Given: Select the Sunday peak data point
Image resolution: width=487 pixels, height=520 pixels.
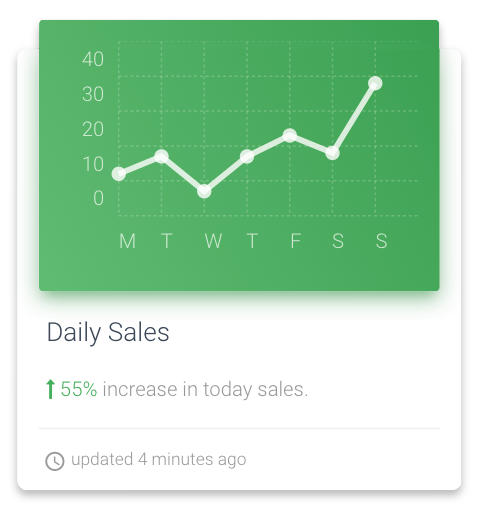Looking at the screenshot, I should point(375,83).
